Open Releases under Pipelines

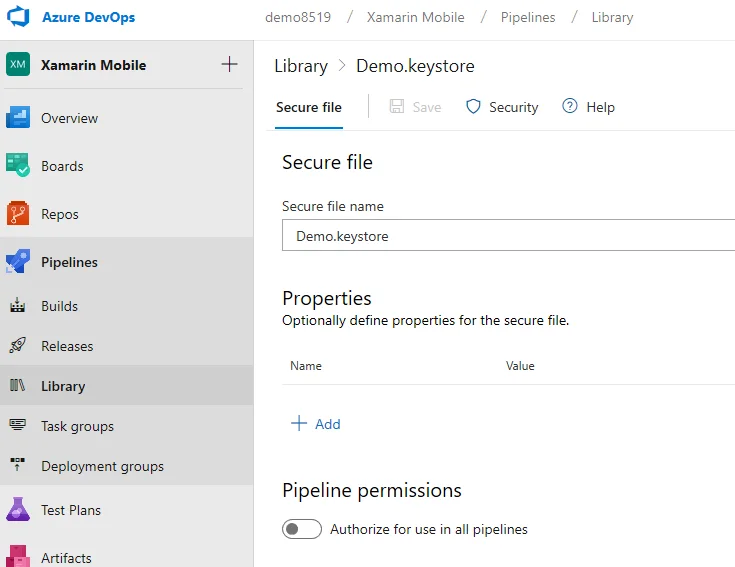(x=67, y=346)
